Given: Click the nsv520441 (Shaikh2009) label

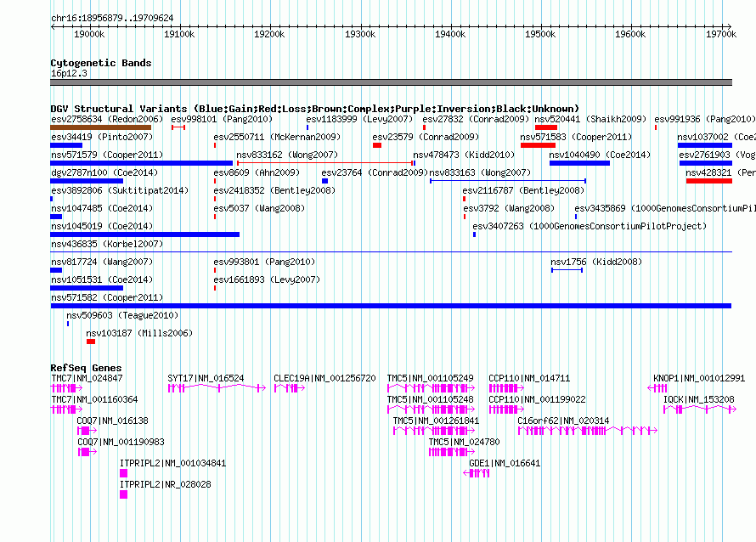Looking at the screenshot, I should 590,119.
